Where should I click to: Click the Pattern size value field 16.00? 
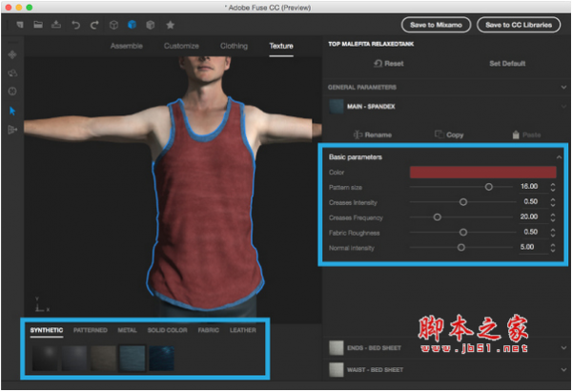click(x=534, y=187)
